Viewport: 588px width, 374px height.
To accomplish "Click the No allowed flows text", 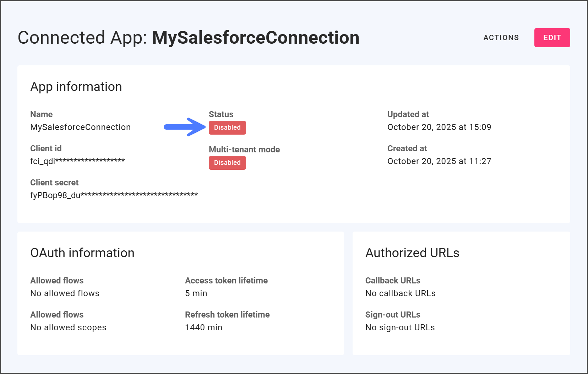I will click(x=65, y=293).
